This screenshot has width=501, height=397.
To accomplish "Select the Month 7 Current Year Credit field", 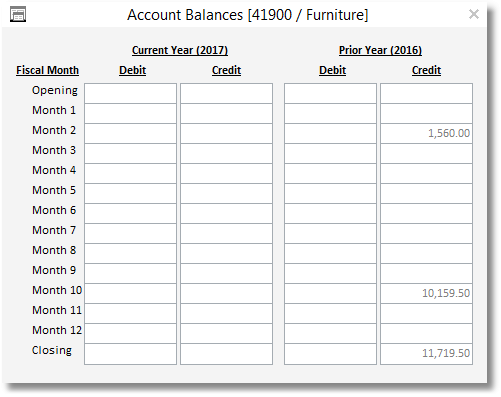I will tap(226, 233).
